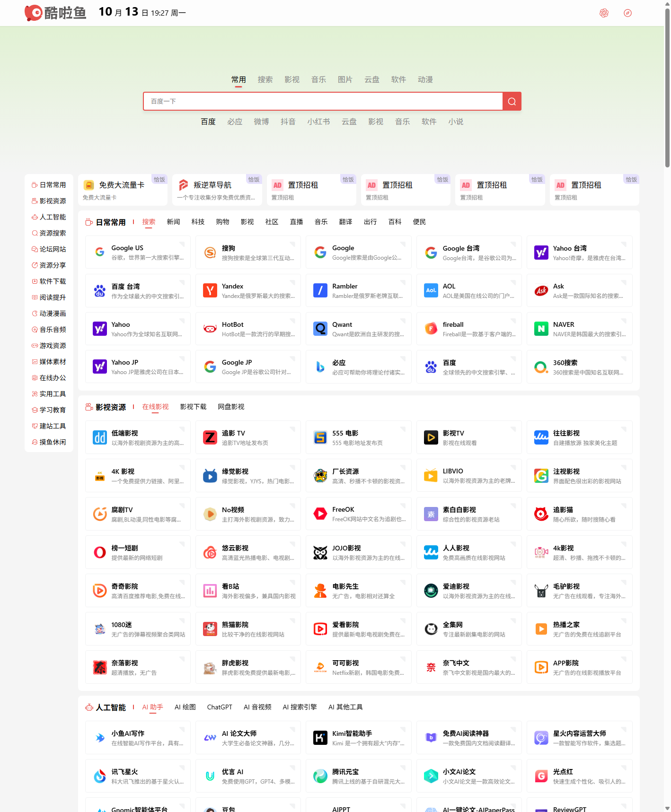The width and height of the screenshot is (671, 812).
Task: Click the AOL icon
Action: (x=431, y=290)
